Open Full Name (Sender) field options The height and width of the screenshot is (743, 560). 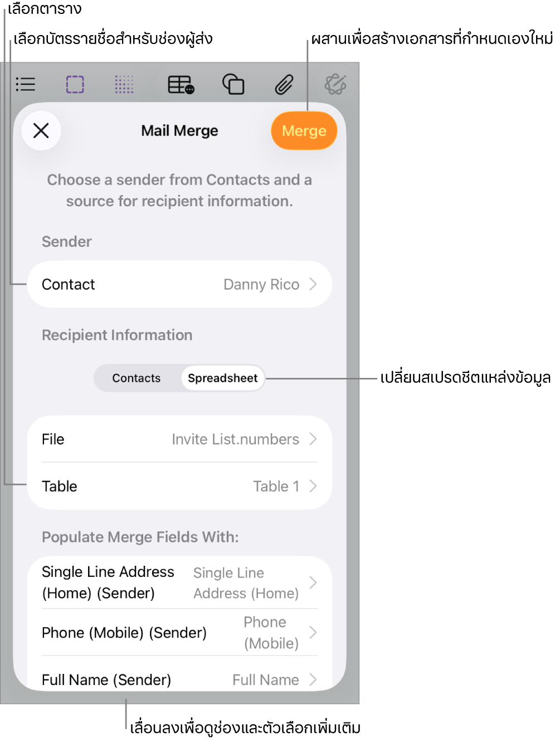179,679
